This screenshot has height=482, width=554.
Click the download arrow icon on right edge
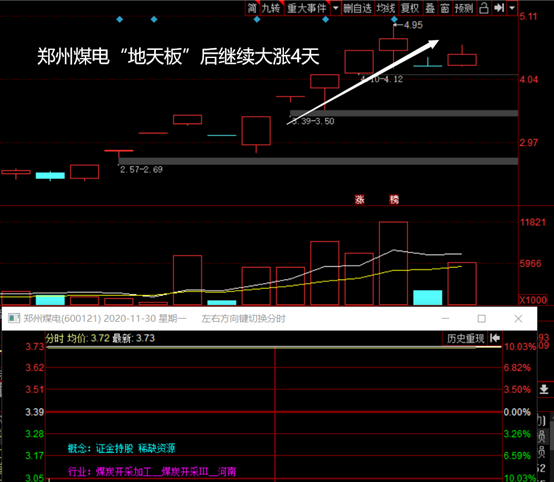pos(544,389)
